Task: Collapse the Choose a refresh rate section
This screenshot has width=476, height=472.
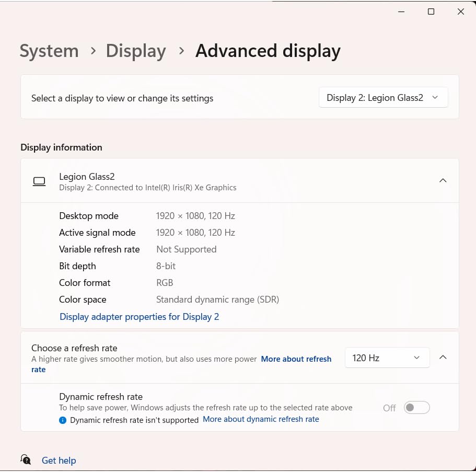Action: (443, 358)
